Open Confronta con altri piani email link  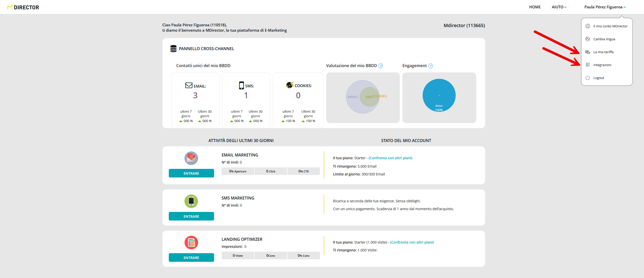click(x=390, y=158)
